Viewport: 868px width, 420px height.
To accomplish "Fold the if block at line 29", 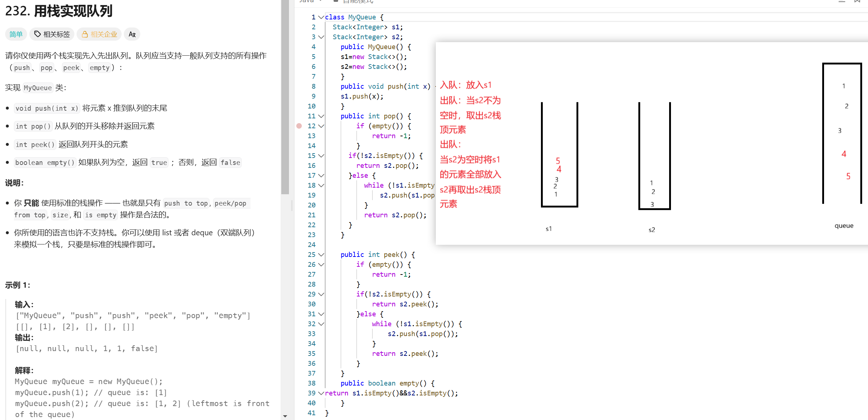I will point(321,294).
